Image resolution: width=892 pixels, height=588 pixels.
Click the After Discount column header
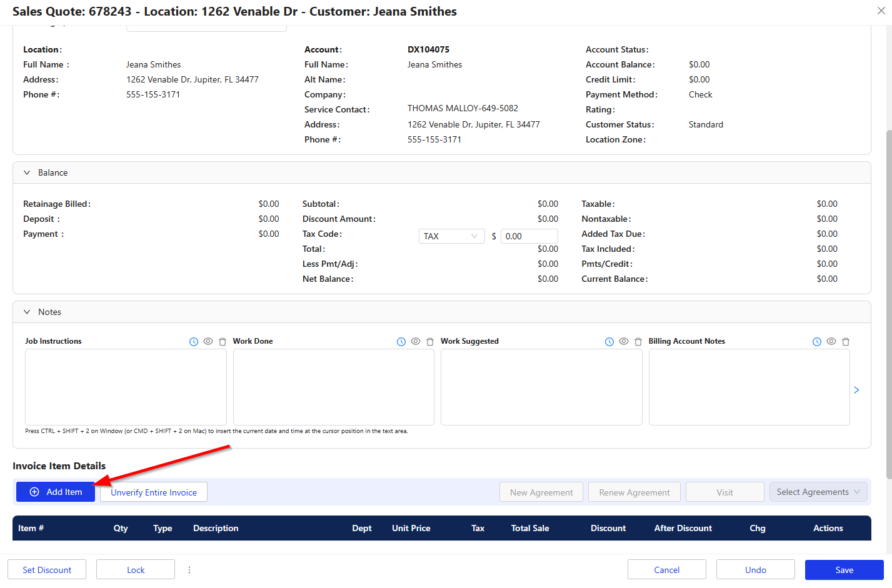683,528
